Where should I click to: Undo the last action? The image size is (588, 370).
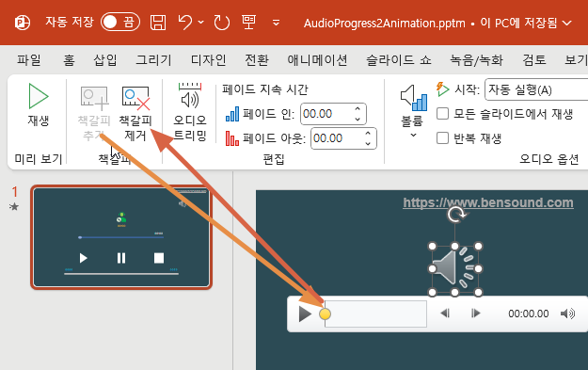[x=185, y=23]
